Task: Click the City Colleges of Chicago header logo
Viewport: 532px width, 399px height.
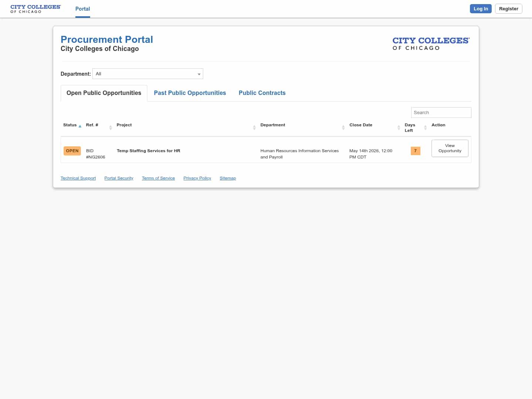Action: pos(35,9)
